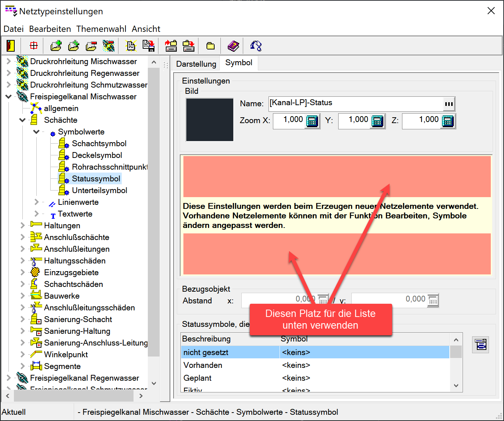This screenshot has height=421, width=504.
Task: Open calculator for Zoom X value
Action: [312, 121]
